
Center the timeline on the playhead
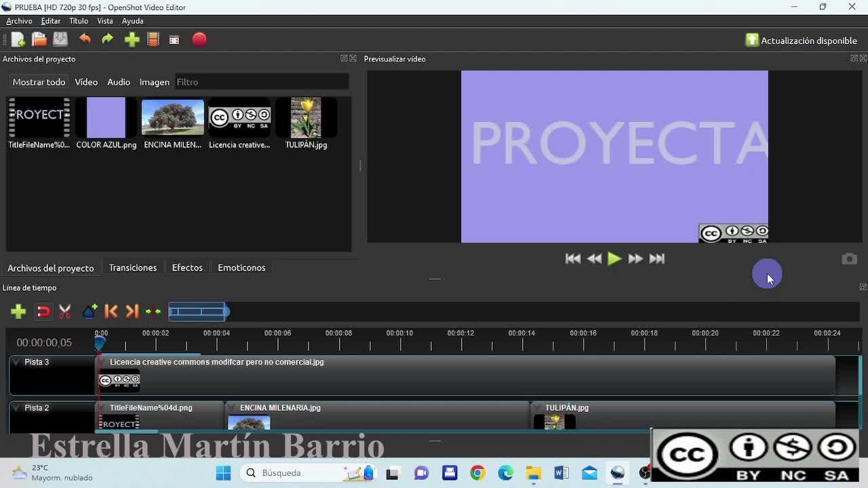coord(153,311)
